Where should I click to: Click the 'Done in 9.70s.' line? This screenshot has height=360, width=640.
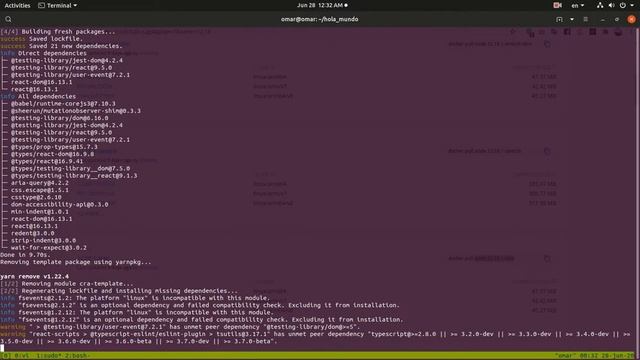click(x=25, y=255)
